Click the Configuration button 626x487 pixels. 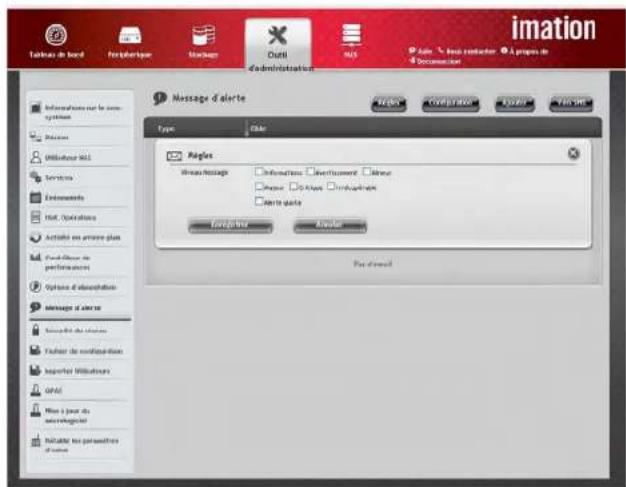click(450, 104)
